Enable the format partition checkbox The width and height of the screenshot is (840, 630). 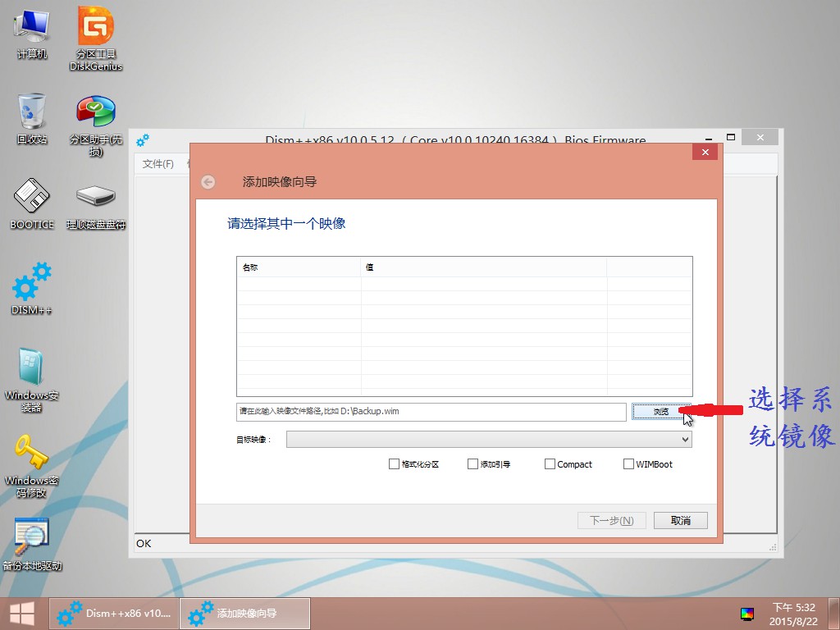[x=395, y=464]
